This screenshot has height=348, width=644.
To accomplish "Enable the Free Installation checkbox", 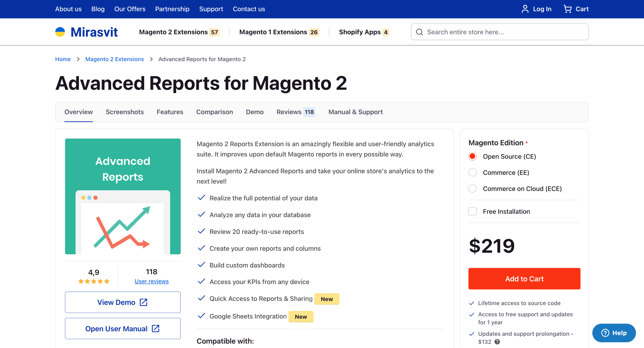I will click(473, 211).
